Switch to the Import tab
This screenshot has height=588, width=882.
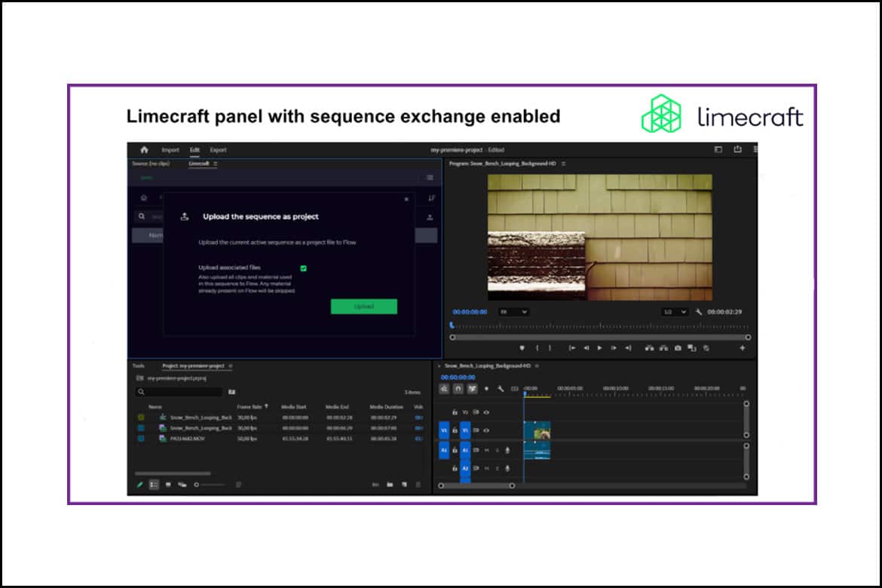point(170,150)
